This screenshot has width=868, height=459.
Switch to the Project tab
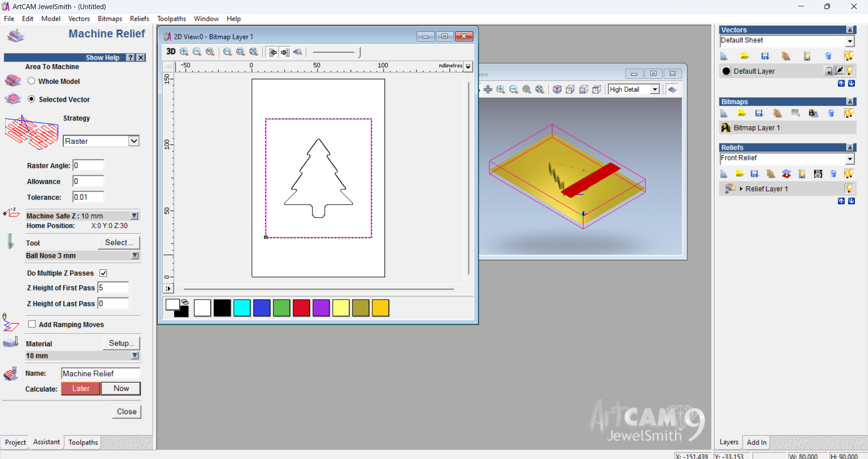15,442
